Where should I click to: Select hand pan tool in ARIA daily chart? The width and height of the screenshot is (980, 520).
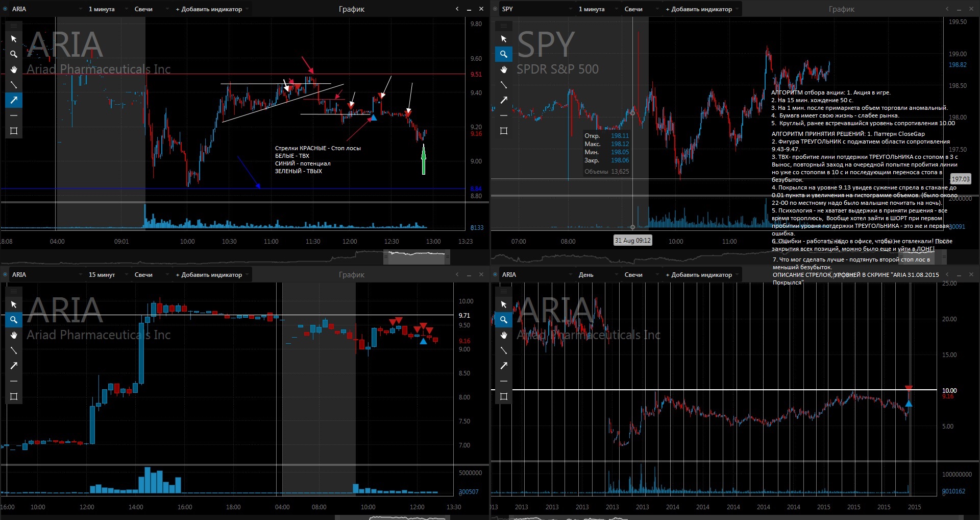[x=504, y=335]
